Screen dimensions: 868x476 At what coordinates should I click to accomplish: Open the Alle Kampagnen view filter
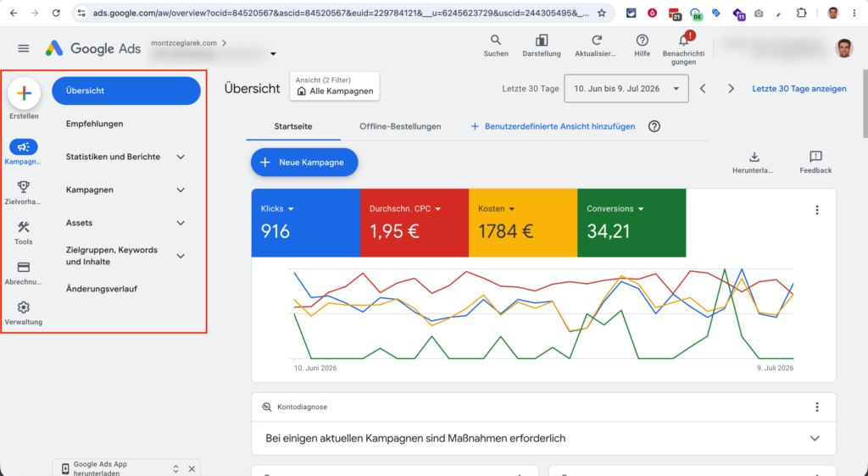click(334, 86)
